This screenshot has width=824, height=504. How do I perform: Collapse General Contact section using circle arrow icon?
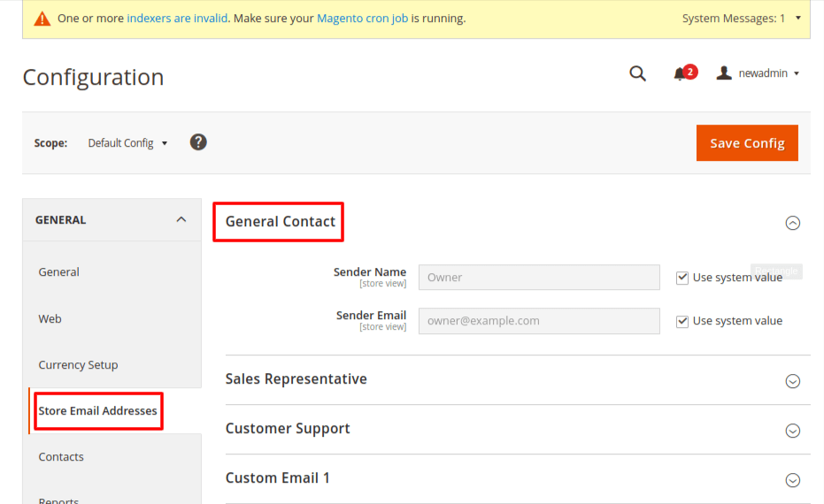pyautogui.click(x=792, y=223)
